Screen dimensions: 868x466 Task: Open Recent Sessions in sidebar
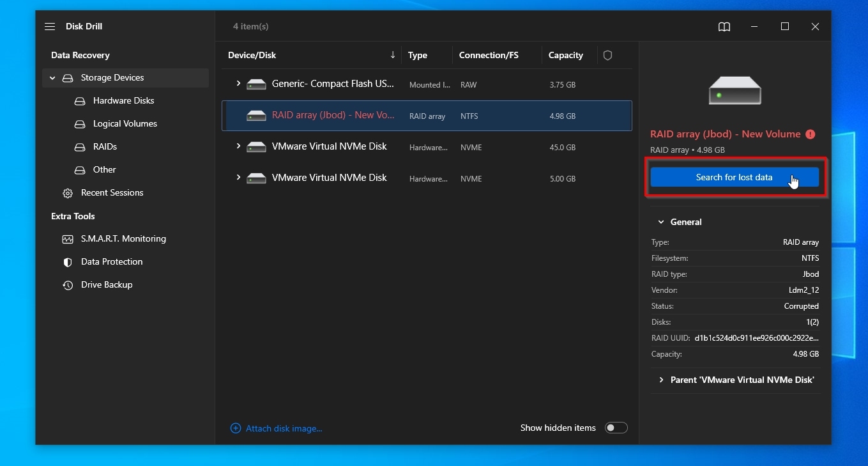point(112,193)
